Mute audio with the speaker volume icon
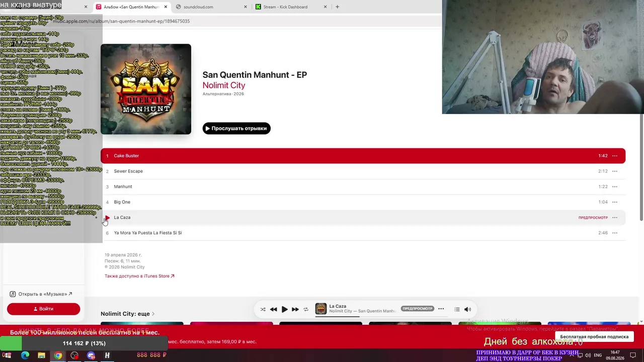644x362 pixels. click(467, 309)
